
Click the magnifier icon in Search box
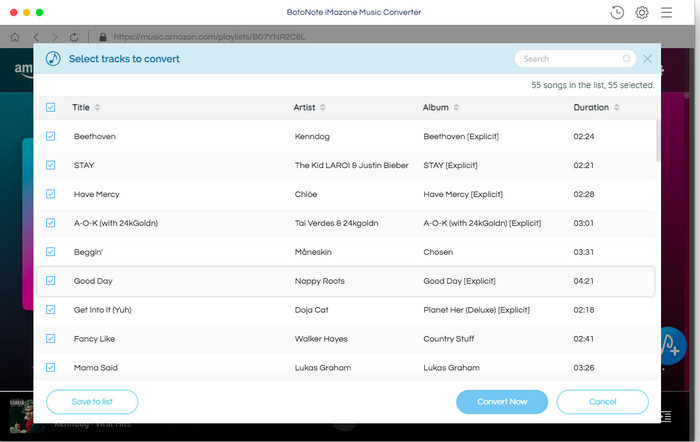pos(626,58)
